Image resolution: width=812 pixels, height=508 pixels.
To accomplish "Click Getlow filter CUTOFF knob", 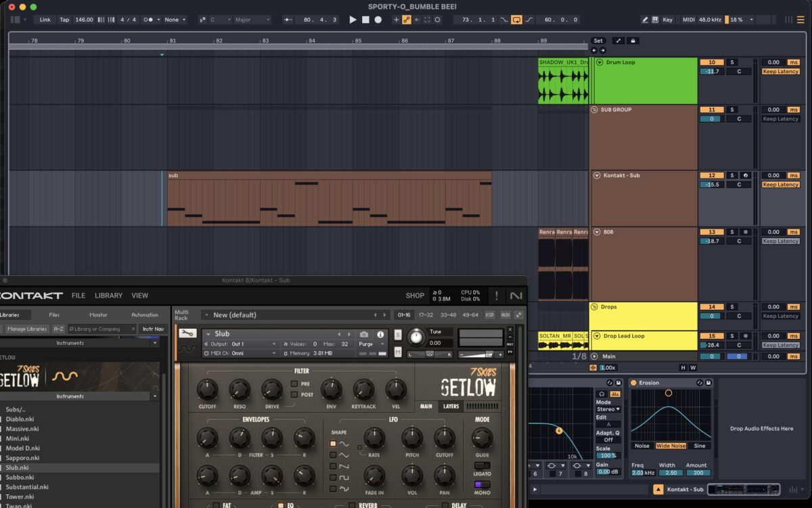I will [207, 389].
